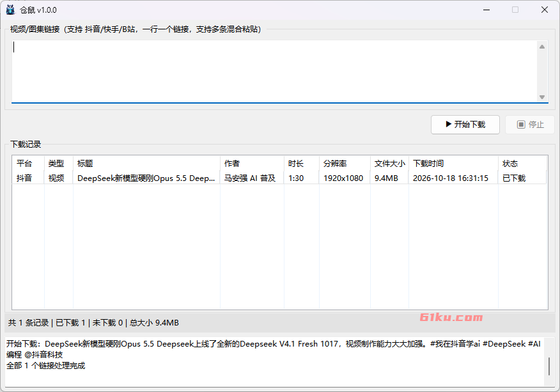560x392 pixels.
Task: Click the 仓鼠 app icon in title bar
Action: click(x=10, y=10)
